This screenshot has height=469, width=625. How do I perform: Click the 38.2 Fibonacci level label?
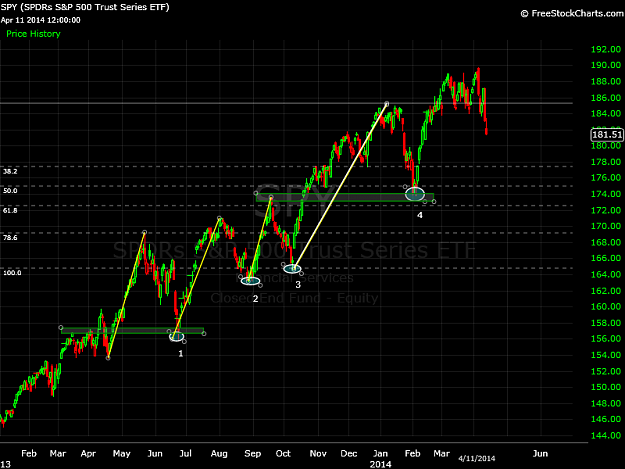click(x=10, y=171)
